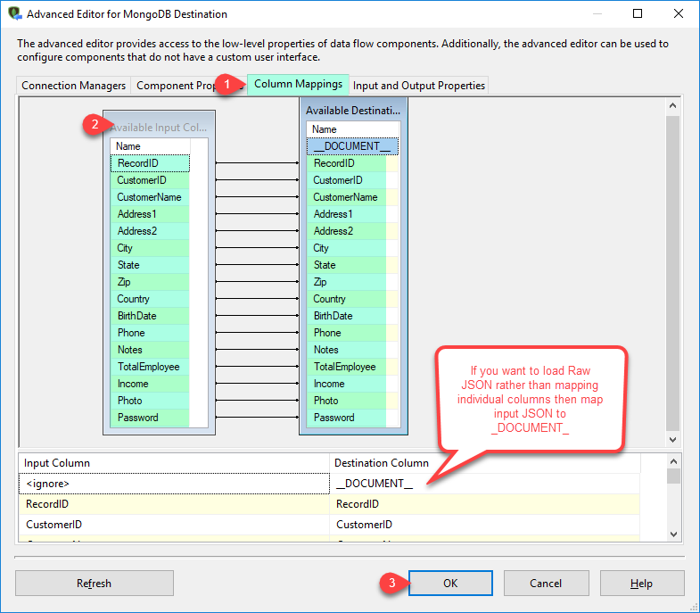Select TotalEmployee in Available Input Columns
Image resolution: width=700 pixels, height=613 pixels.
click(150, 367)
